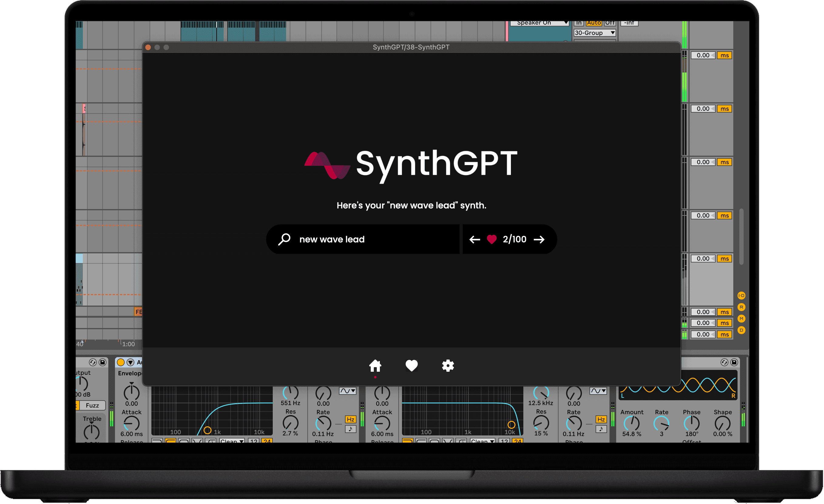Select the Fuzz button

pyautogui.click(x=92, y=405)
